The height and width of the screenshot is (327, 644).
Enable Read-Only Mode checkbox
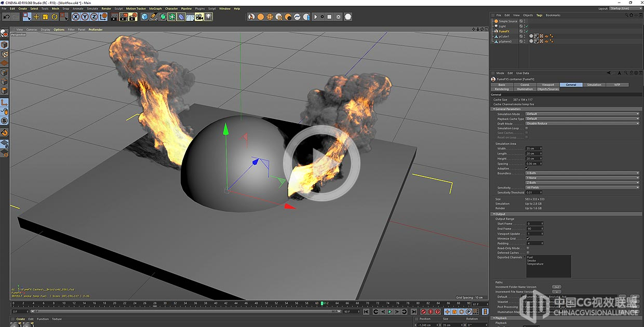pyautogui.click(x=528, y=248)
